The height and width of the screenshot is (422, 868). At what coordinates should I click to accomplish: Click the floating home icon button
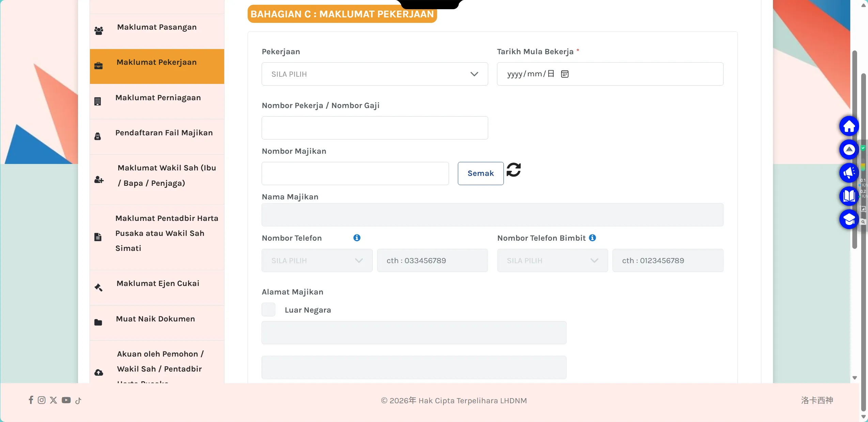tap(849, 126)
